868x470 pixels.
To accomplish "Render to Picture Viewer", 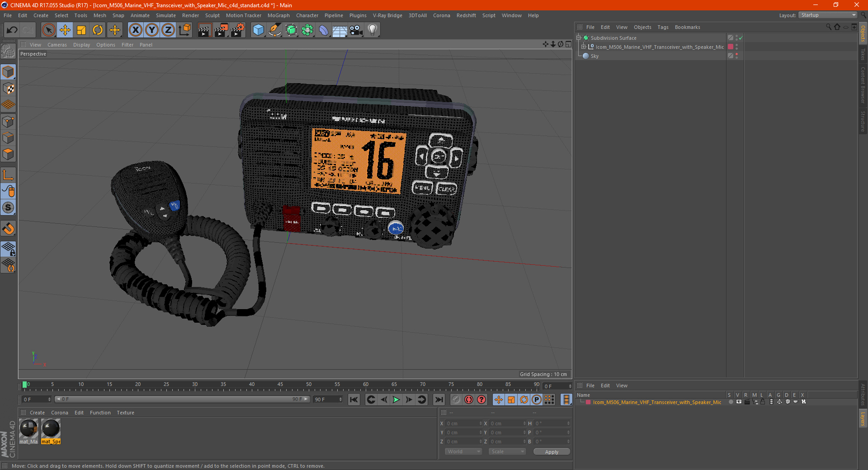I will [x=221, y=30].
